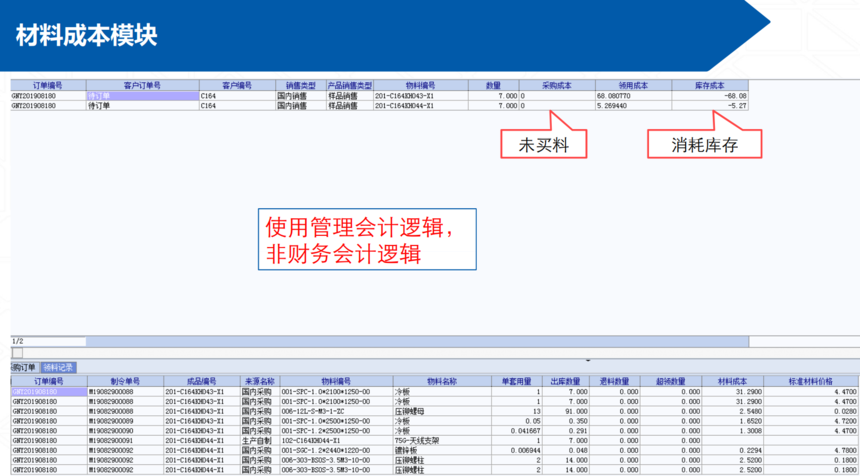
Task: Click the 客户订单号 header in upper grid
Action: click(142, 86)
